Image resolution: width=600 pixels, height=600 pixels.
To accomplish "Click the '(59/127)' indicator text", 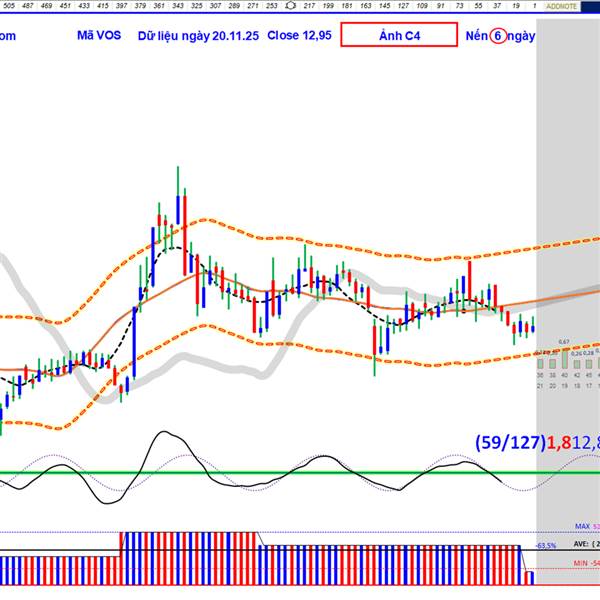I will (x=510, y=442).
